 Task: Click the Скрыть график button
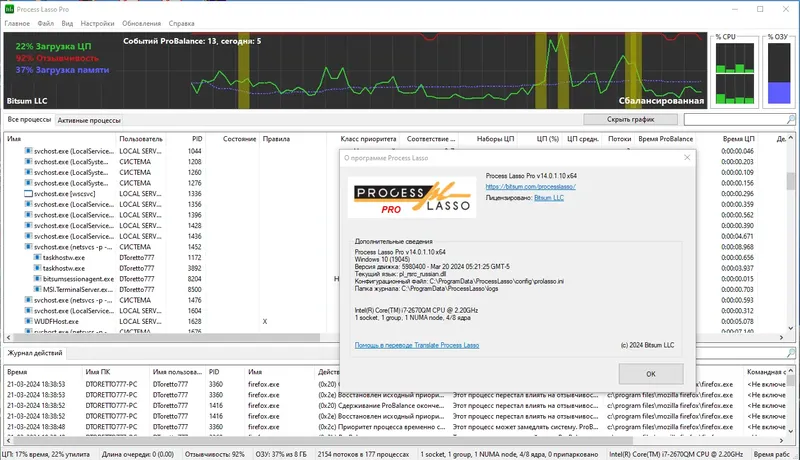(630, 119)
